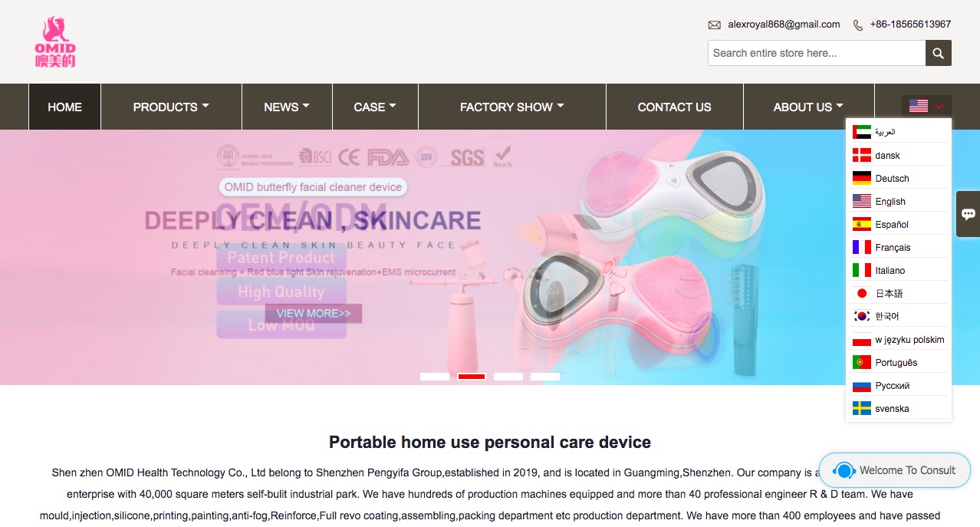Screen dimensions: 980x527
Task: Go to the HOME menu item
Action: point(64,107)
